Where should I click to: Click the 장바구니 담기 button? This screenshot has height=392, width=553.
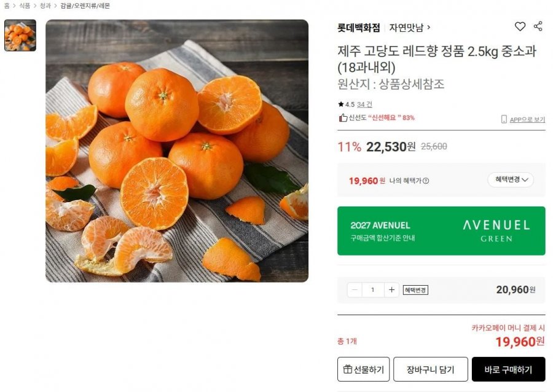tap(430, 369)
